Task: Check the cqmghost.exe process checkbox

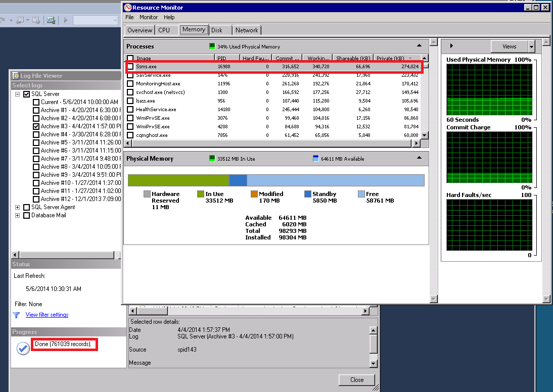Action: [x=130, y=135]
